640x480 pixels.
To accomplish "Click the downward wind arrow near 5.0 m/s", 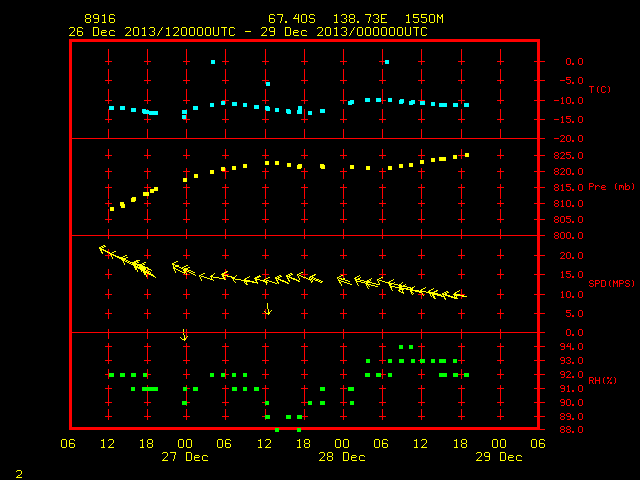I will click(x=268, y=309).
